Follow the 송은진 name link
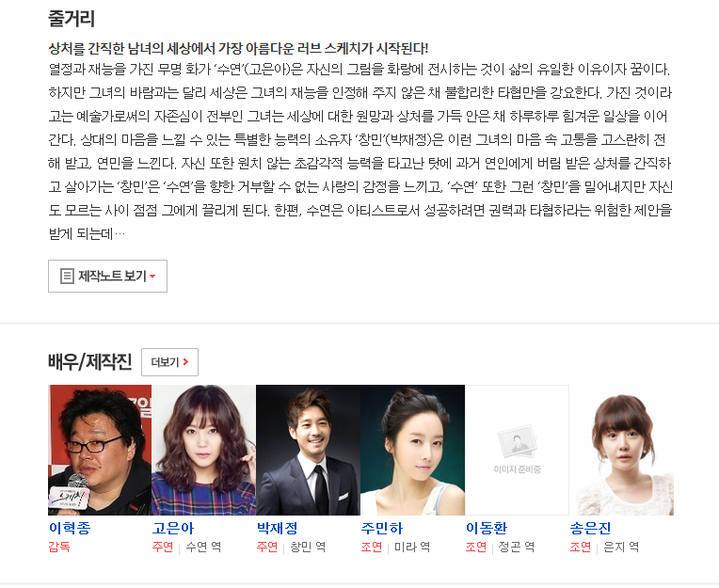This screenshot has height=588, width=719. (x=591, y=528)
